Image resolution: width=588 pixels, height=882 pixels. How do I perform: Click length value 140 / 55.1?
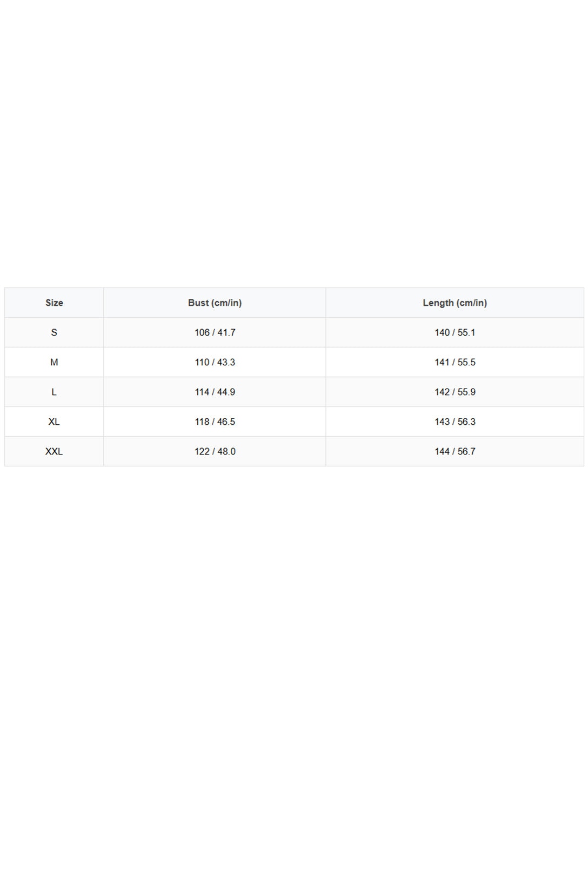point(455,332)
